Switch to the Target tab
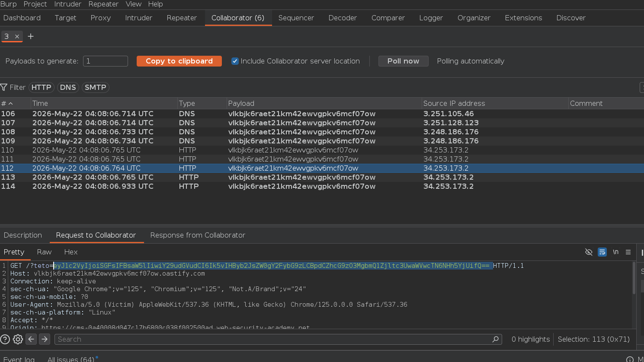 [x=65, y=18]
